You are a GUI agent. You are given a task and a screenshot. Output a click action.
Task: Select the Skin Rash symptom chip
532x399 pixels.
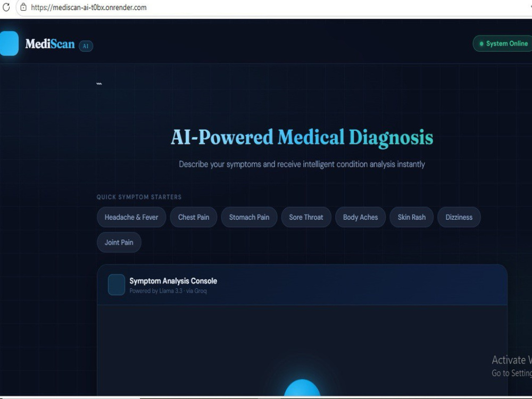(x=412, y=217)
